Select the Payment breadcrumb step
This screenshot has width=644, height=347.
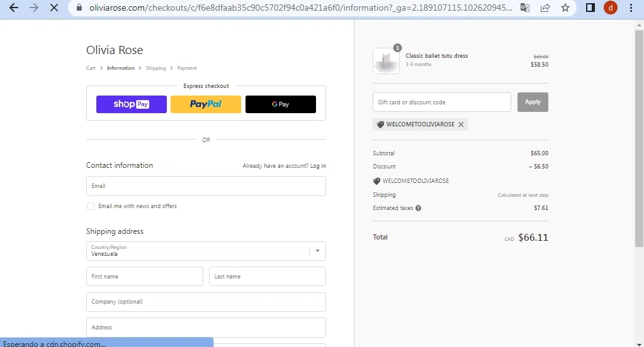coord(187,68)
